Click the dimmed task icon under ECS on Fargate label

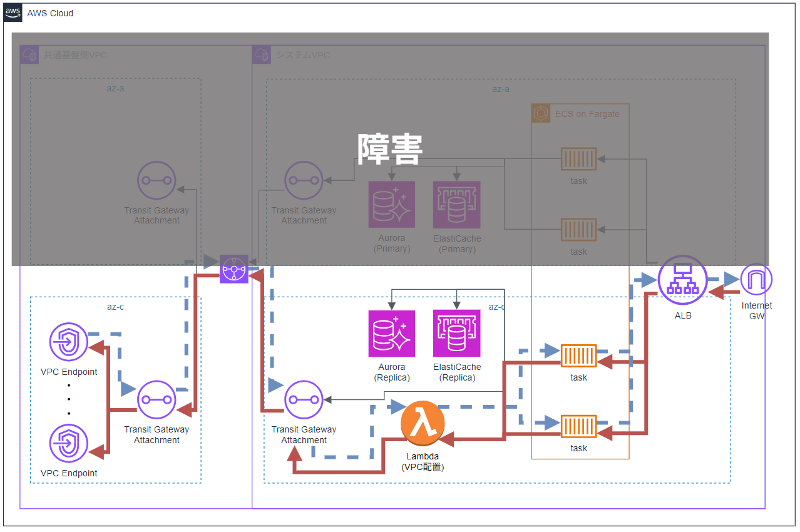coord(578,159)
